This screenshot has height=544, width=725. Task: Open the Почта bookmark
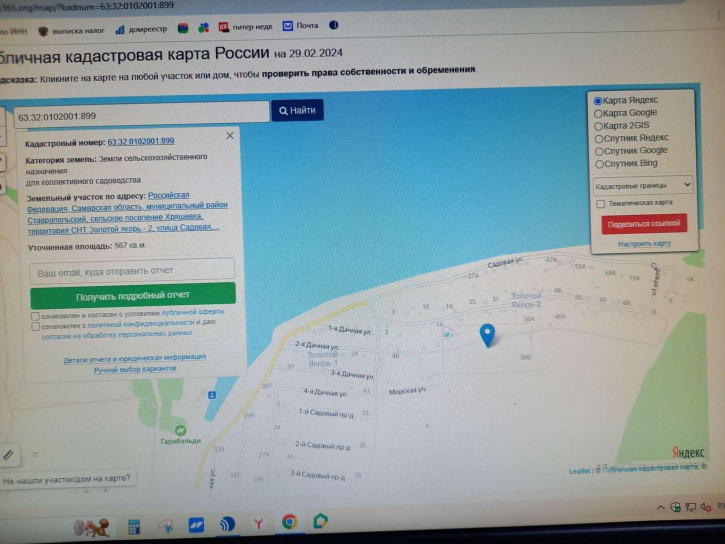click(301, 26)
